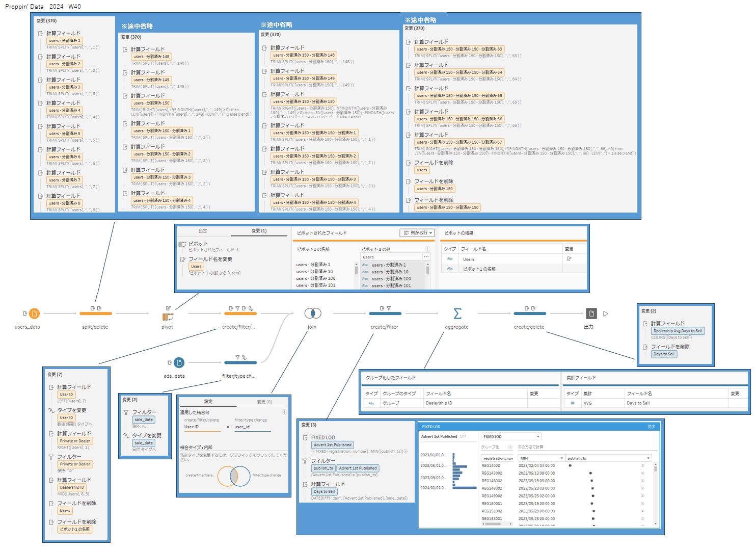Click the join Venn diagram in 結合タイプ

[234, 476]
